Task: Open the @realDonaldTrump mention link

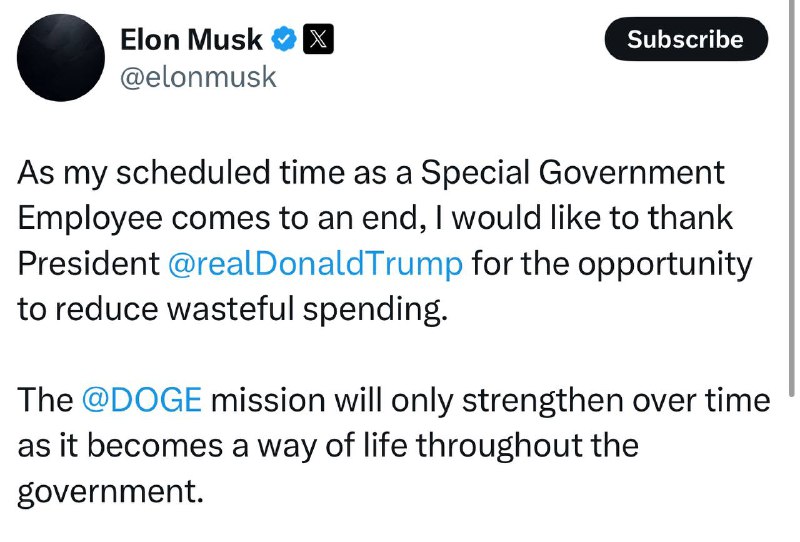Action: [x=315, y=264]
